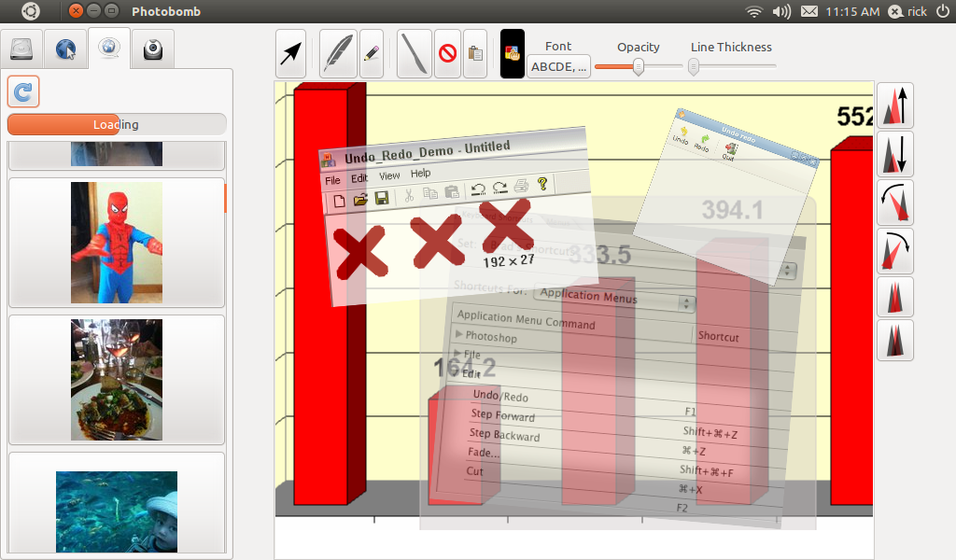Open the mail messaging indicator

point(809,11)
